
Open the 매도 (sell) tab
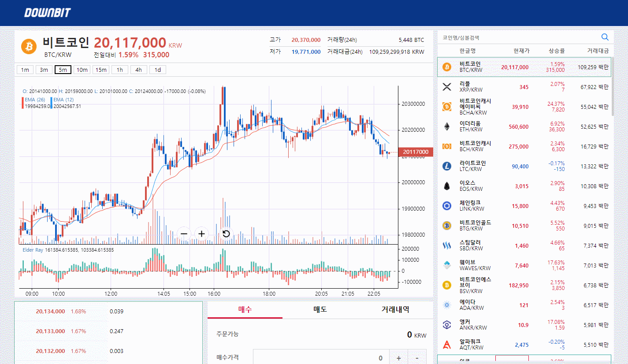tap(320, 309)
